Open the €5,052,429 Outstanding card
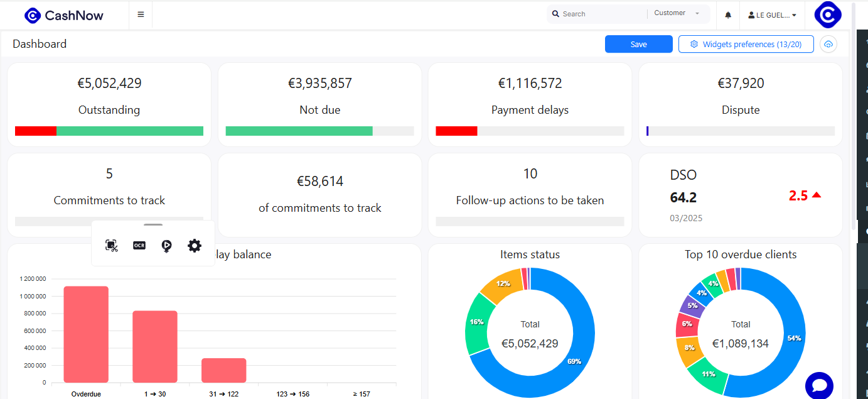The image size is (868, 399). (109, 104)
